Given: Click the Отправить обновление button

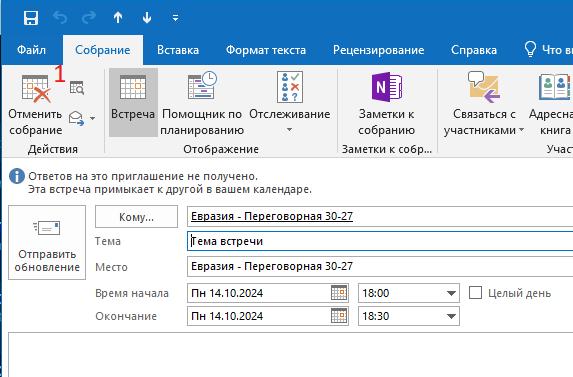Looking at the screenshot, I should point(47,243).
